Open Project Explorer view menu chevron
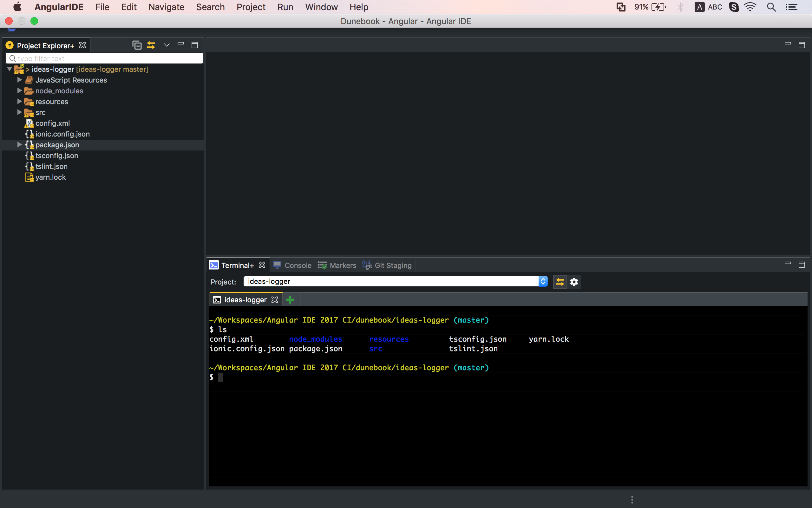Viewport: 812px width, 508px height. [167, 45]
